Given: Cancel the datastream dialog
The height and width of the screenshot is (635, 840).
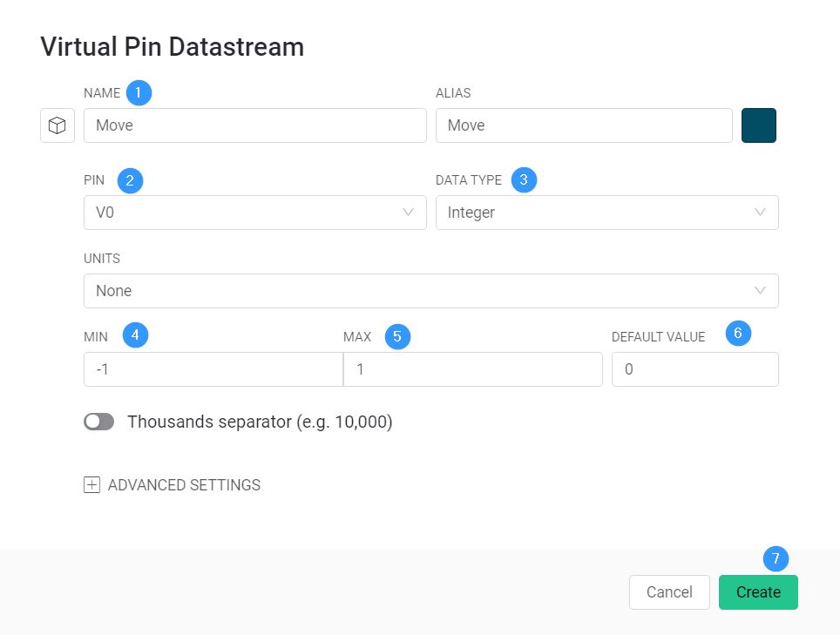Looking at the screenshot, I should (669, 592).
